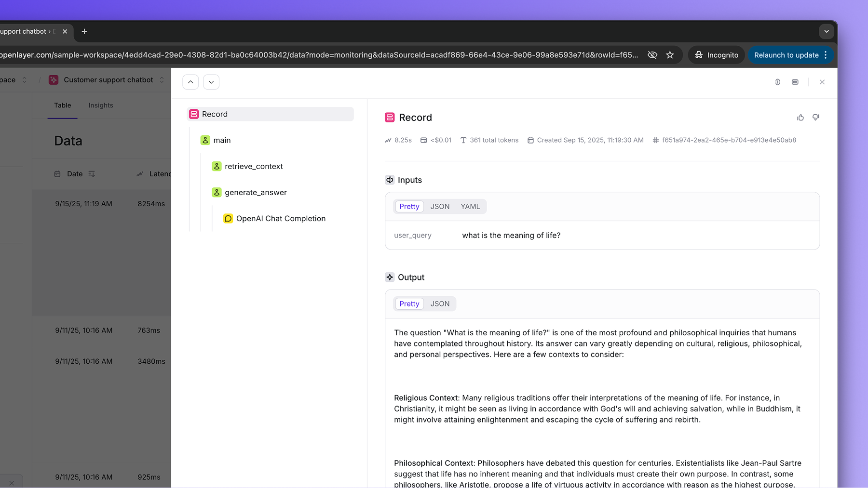Click the tracking protection eye icon
Image resolution: width=868 pixels, height=488 pixels.
click(x=652, y=55)
